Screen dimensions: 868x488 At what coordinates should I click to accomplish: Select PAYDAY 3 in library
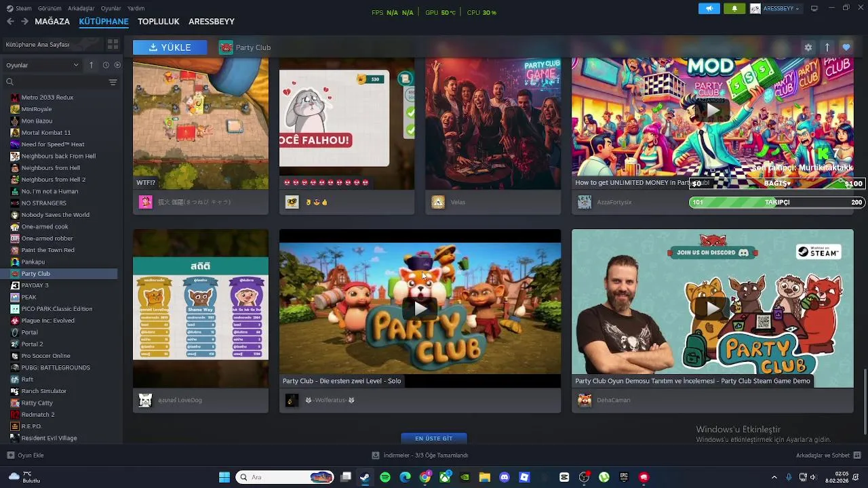coord(35,285)
